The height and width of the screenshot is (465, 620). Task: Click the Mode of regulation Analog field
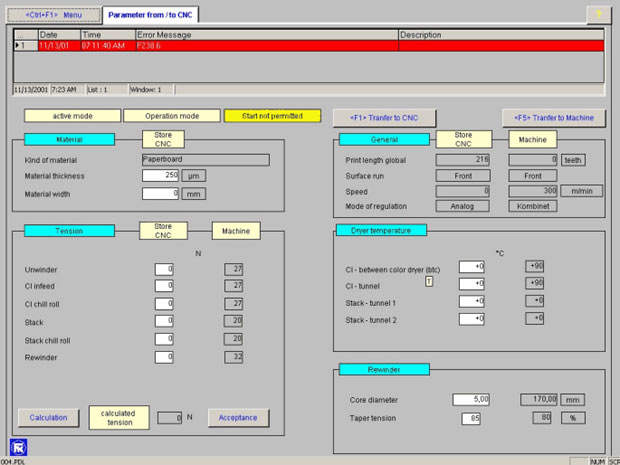pyautogui.click(x=462, y=206)
